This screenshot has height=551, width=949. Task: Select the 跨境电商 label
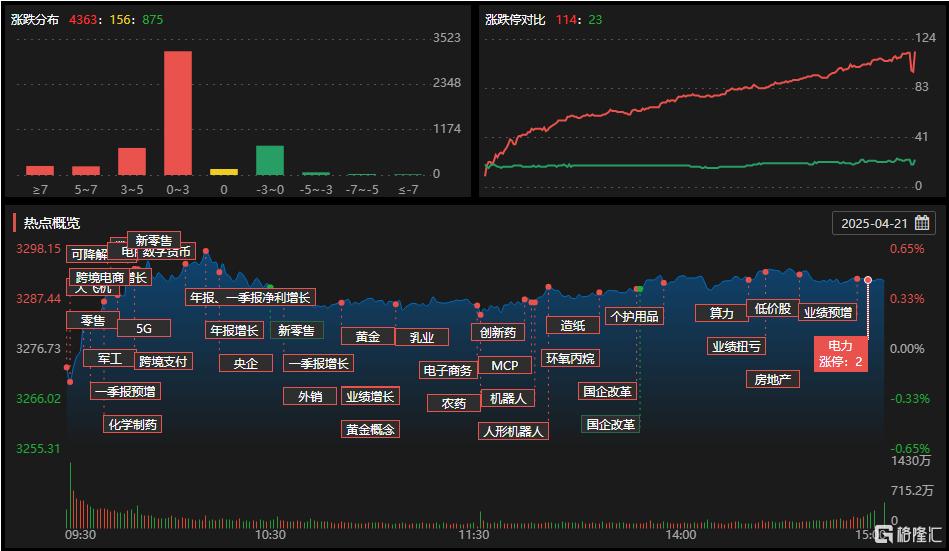(x=99, y=277)
